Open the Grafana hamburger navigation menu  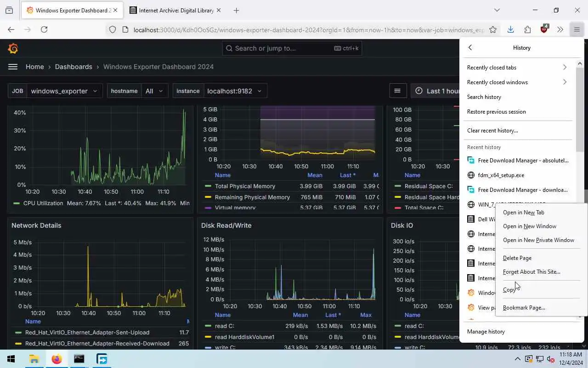click(13, 67)
